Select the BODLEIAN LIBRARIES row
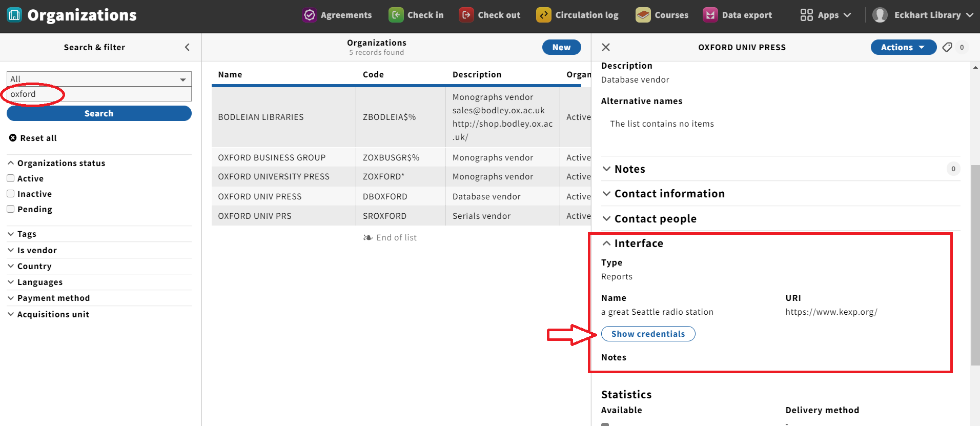980x426 pixels. click(x=401, y=117)
